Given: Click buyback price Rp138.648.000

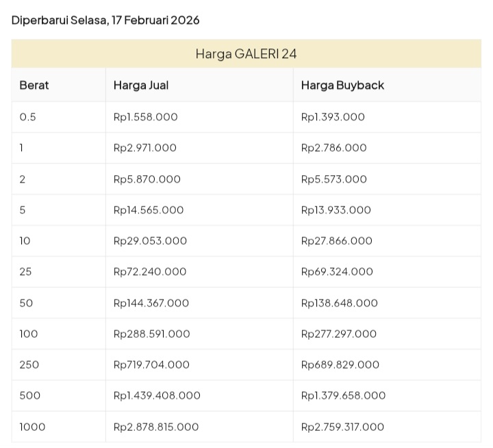Looking at the screenshot, I should [x=339, y=303].
